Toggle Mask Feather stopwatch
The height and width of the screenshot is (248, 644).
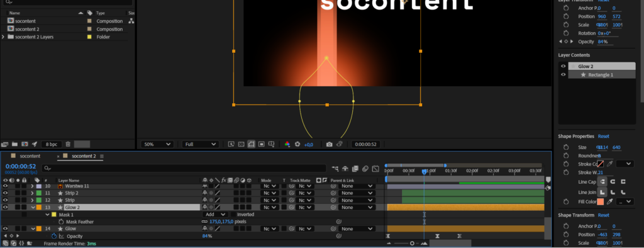click(61, 222)
